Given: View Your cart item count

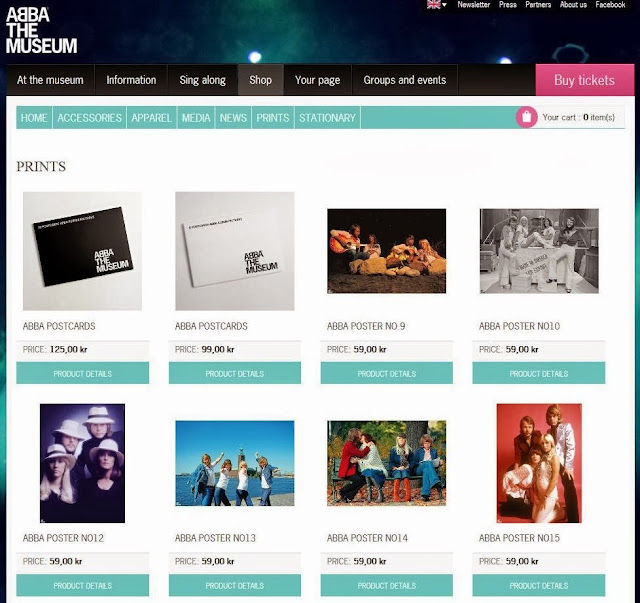Looking at the screenshot, I should (578, 117).
